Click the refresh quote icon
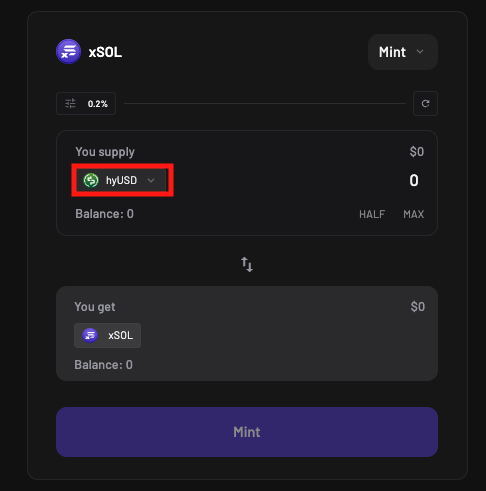486x491 pixels. pyautogui.click(x=425, y=104)
